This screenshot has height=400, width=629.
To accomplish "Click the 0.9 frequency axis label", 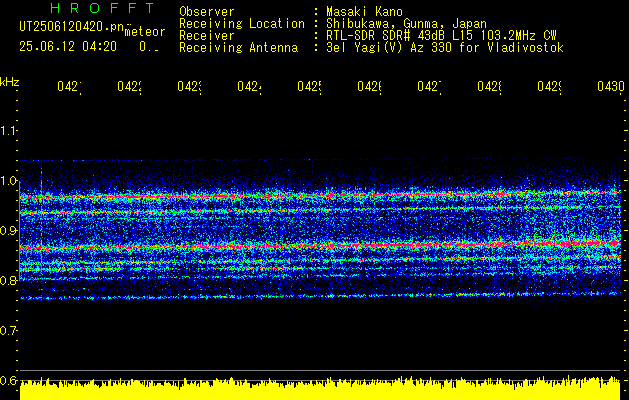I will 8,231.
